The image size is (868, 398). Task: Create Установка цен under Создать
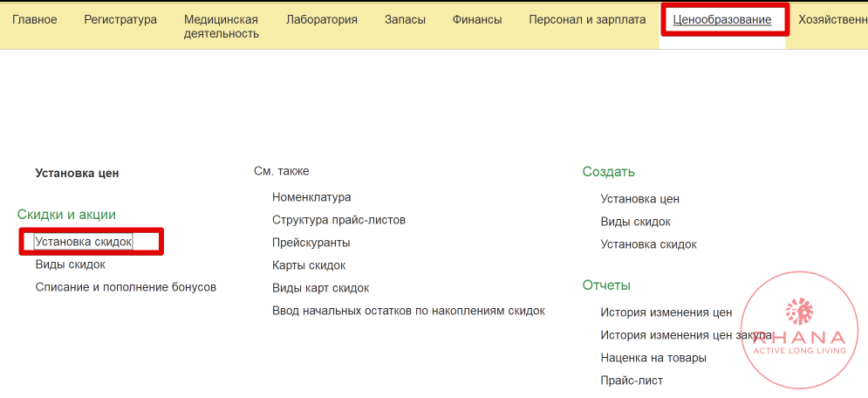[x=640, y=199]
